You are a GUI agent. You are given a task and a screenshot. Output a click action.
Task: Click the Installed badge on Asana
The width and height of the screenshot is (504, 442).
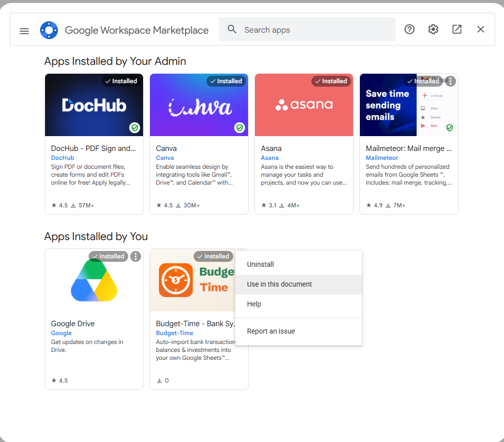331,81
